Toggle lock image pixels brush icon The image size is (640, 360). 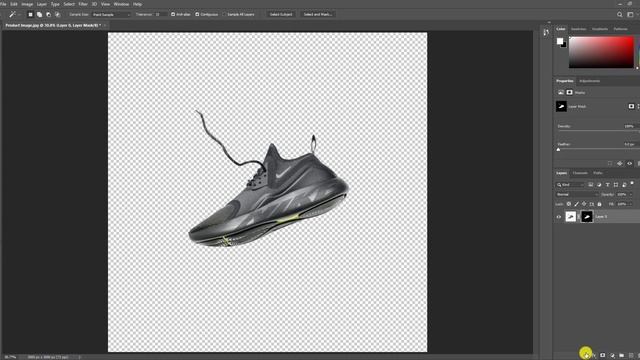(576, 204)
